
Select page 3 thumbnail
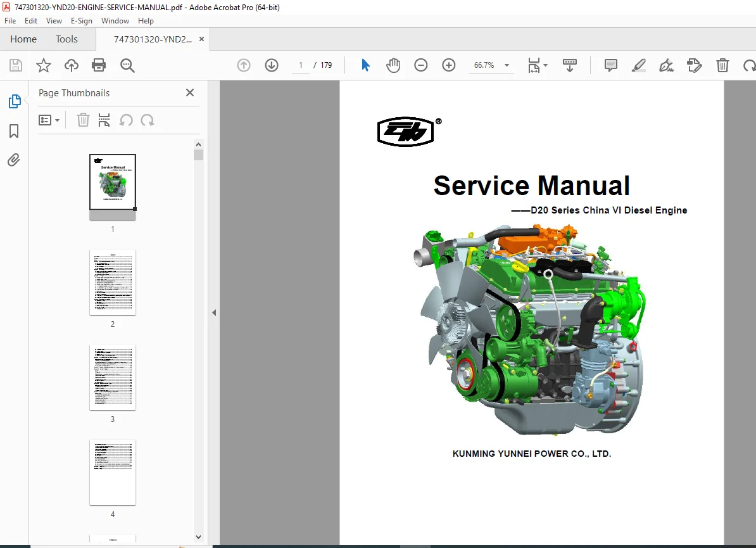[x=113, y=378]
